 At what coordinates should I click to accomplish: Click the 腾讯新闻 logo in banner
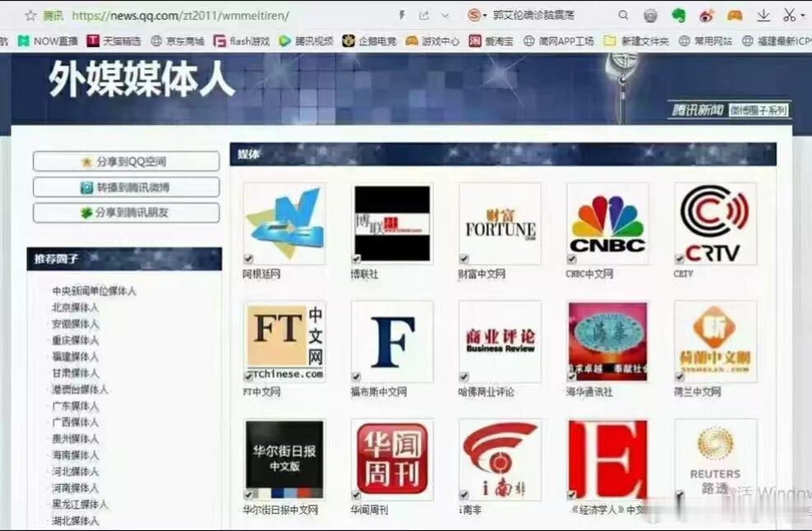pyautogui.click(x=697, y=110)
